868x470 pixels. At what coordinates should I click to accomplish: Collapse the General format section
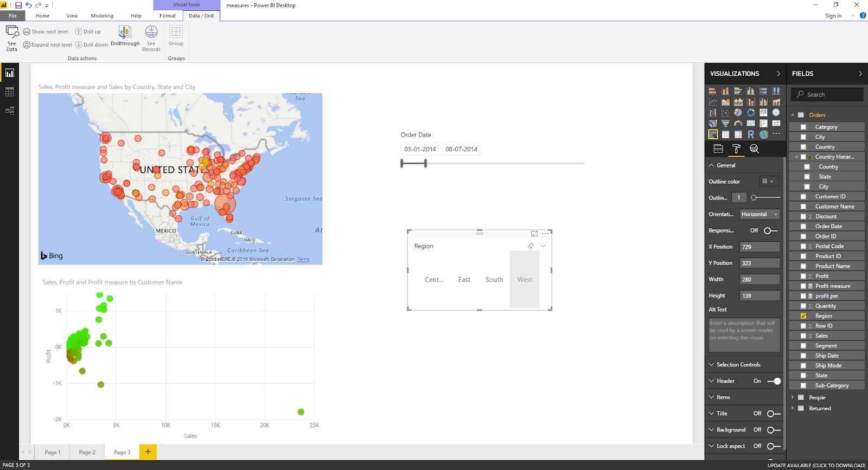pyautogui.click(x=712, y=165)
